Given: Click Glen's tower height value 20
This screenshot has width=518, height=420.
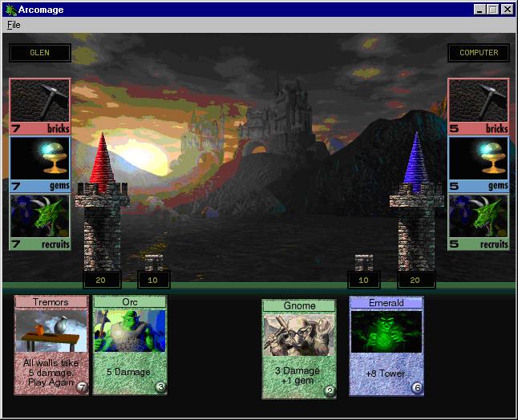Looking at the screenshot, I should point(102,280).
